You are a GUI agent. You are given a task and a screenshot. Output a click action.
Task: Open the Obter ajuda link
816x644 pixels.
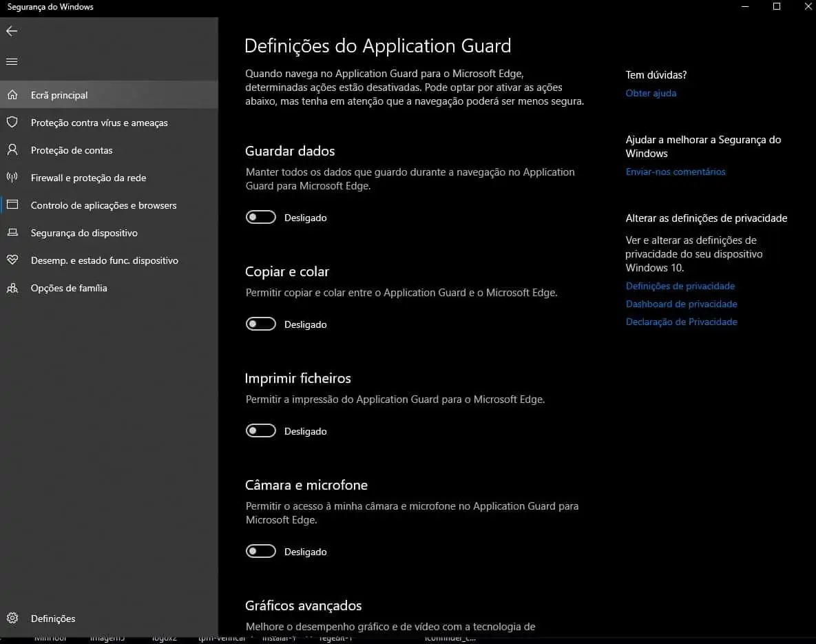pos(651,93)
